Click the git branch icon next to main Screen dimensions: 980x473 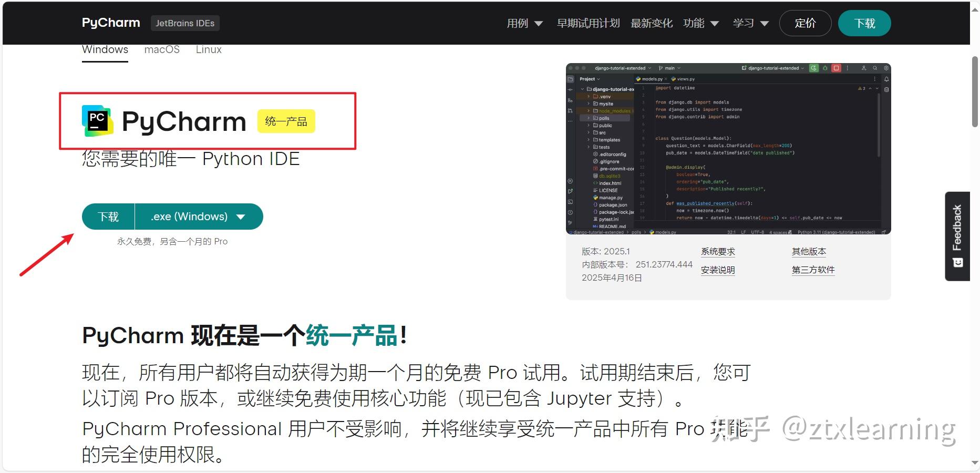(661, 68)
